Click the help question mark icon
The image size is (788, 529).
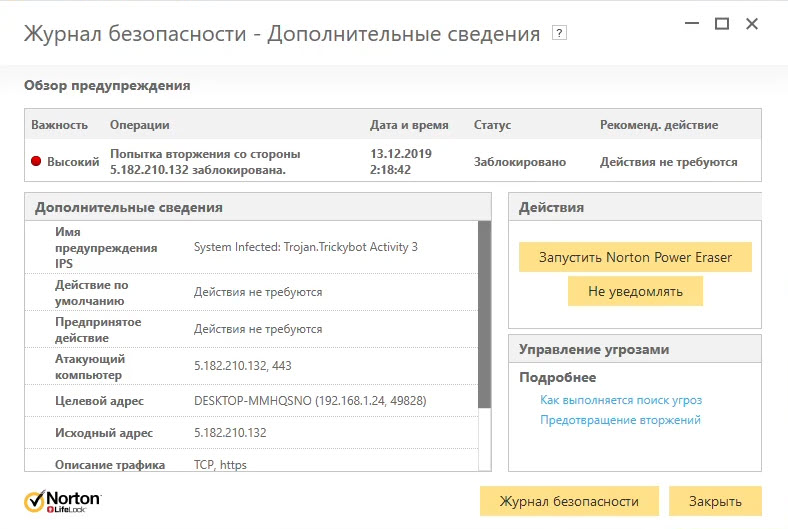click(560, 33)
